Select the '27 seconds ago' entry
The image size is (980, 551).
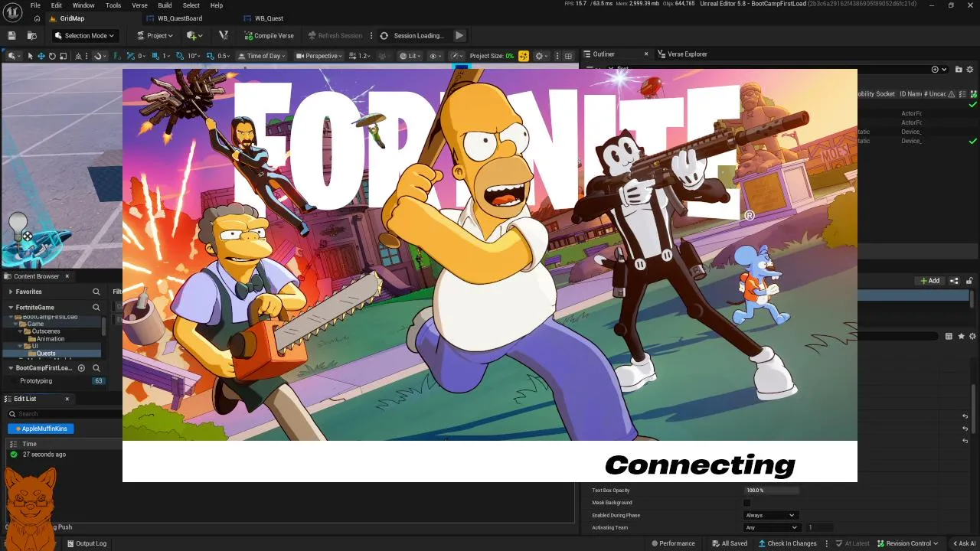pos(44,455)
